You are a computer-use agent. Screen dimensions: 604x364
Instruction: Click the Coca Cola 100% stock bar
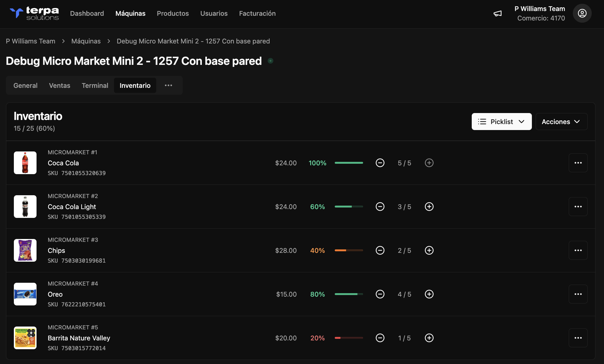click(349, 163)
